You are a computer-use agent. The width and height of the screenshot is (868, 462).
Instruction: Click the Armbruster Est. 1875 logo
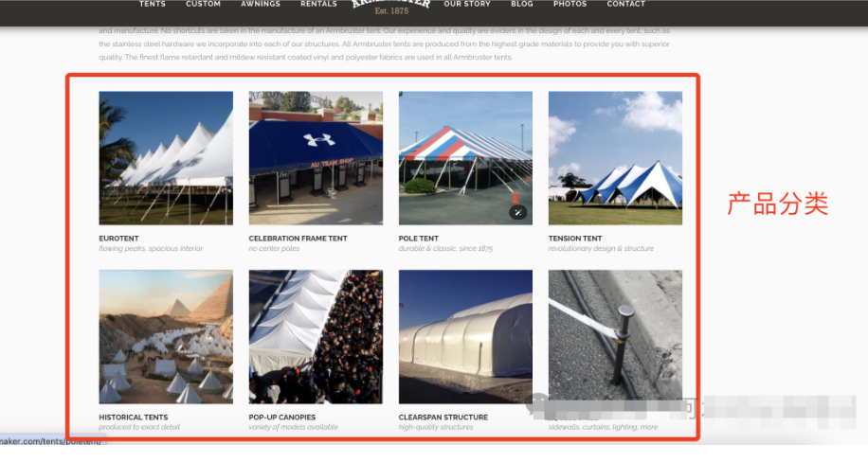[x=391, y=7]
